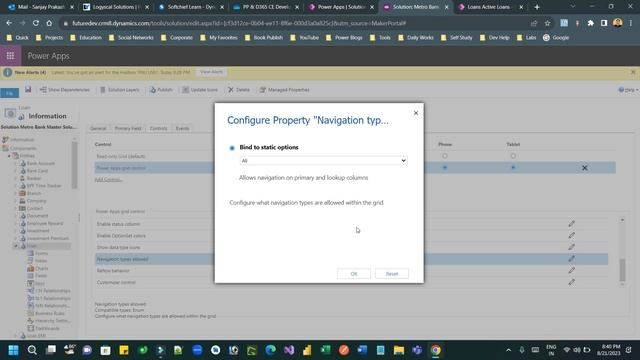
Task: Click the solution tree scrollbar
Action: coord(74,165)
